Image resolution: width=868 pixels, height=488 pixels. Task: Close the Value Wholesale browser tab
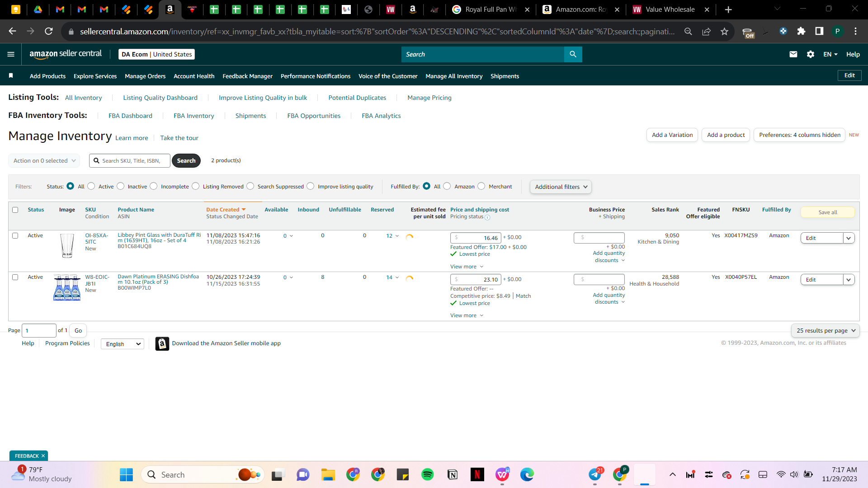707,9
